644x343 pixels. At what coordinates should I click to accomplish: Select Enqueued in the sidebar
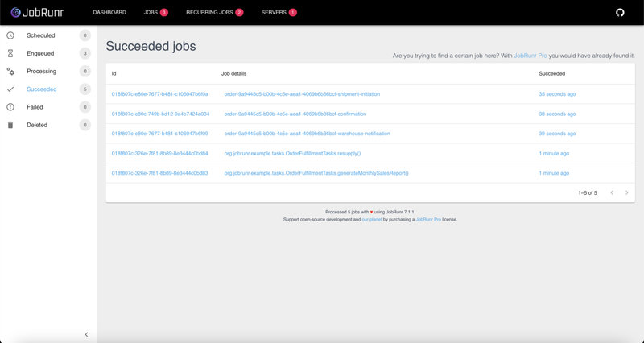(40, 53)
